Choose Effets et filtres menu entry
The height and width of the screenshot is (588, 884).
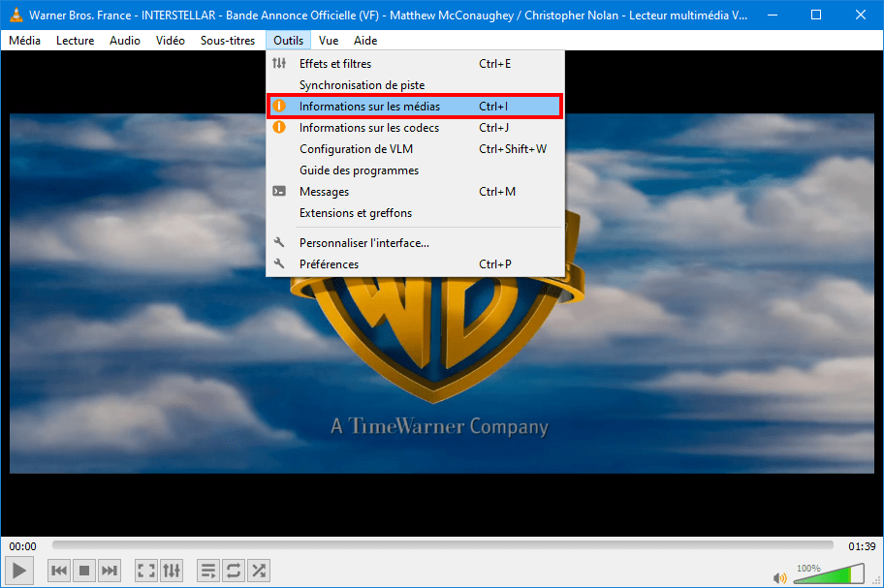(415, 64)
